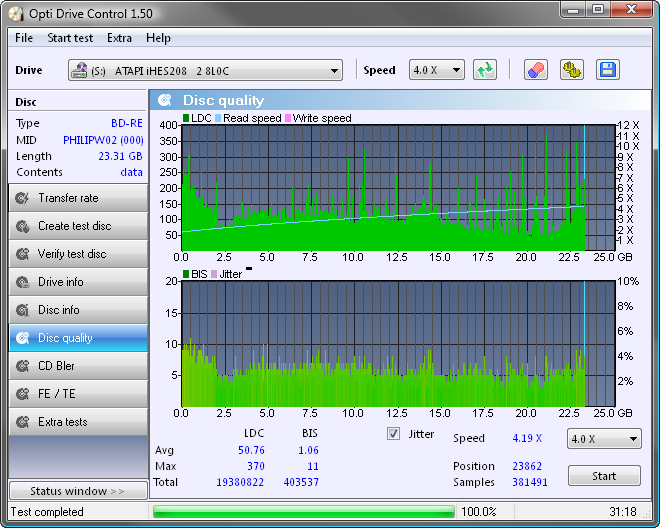This screenshot has height=528, width=660.
Task: Click the disc type BD-RE
Action: tap(127, 123)
